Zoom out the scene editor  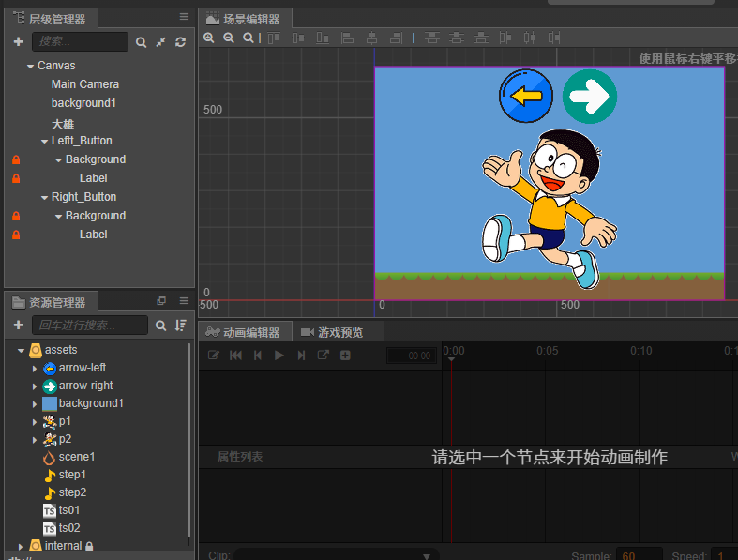[x=229, y=38]
